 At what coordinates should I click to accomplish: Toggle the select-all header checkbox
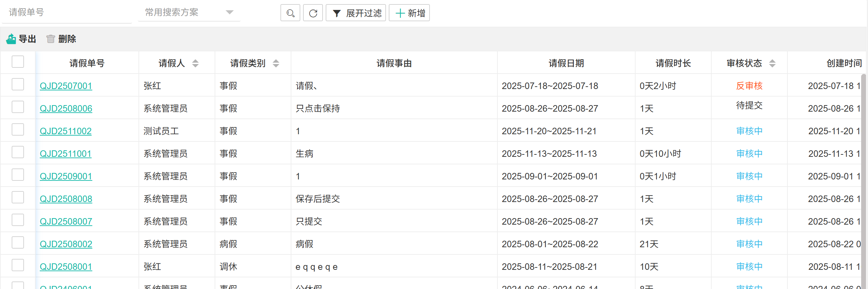(x=18, y=62)
